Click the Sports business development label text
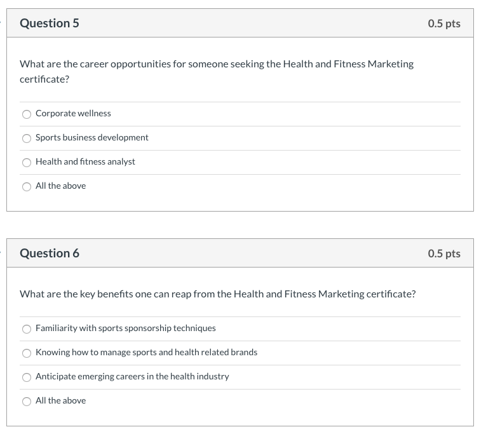 click(x=92, y=137)
